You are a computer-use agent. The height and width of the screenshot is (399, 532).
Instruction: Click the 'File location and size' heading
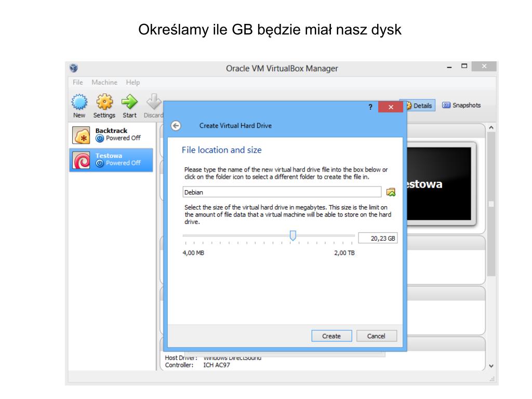coord(221,150)
